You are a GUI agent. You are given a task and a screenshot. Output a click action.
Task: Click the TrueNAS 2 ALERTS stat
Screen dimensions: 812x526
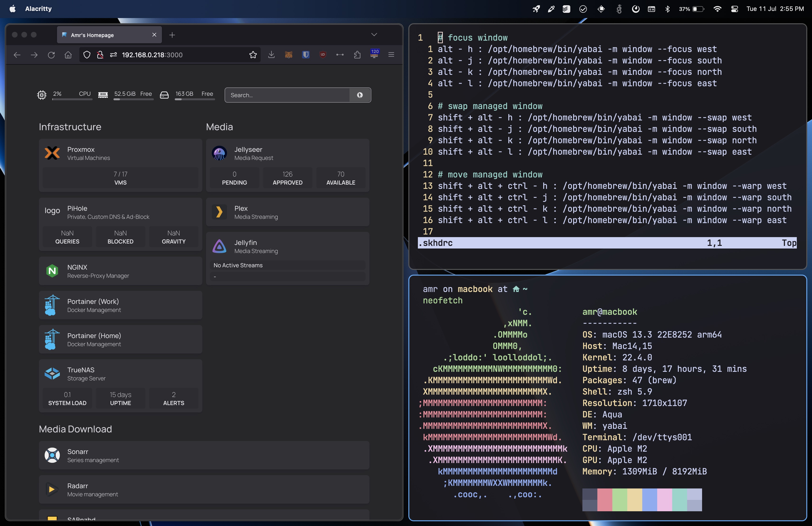pos(174,398)
